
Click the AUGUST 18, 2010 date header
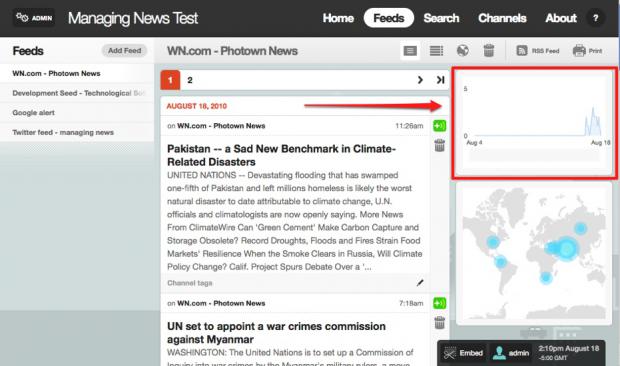coord(197,106)
